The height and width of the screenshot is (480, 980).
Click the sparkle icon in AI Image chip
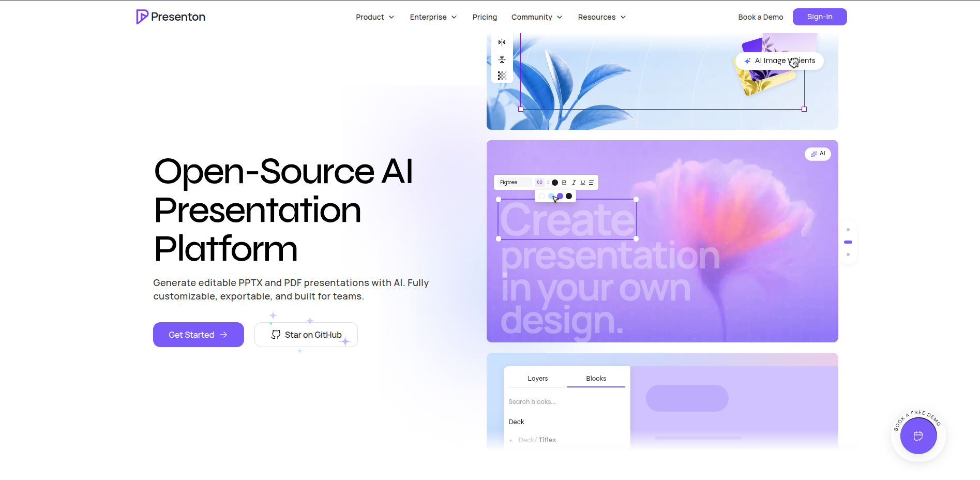747,61
